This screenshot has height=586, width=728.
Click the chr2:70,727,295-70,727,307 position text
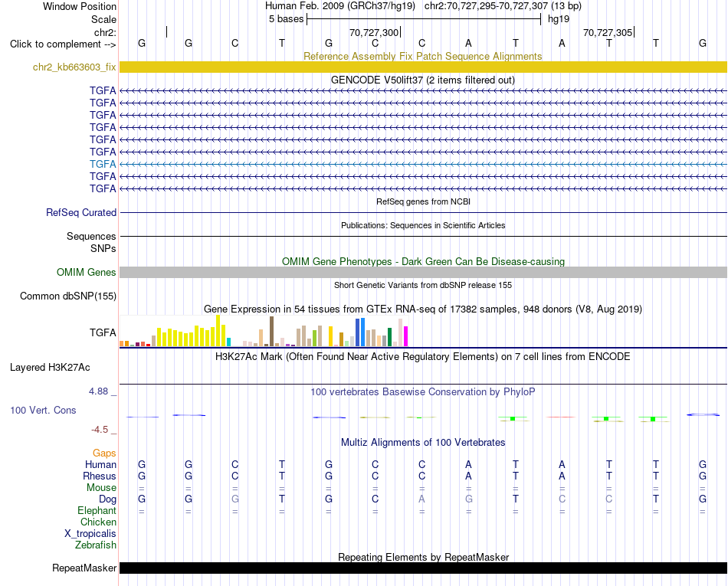(486, 6)
